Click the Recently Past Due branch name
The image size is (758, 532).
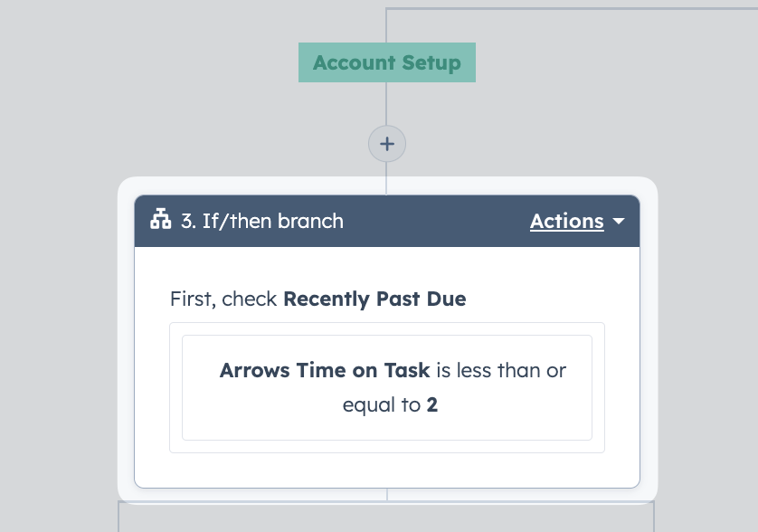[374, 299]
